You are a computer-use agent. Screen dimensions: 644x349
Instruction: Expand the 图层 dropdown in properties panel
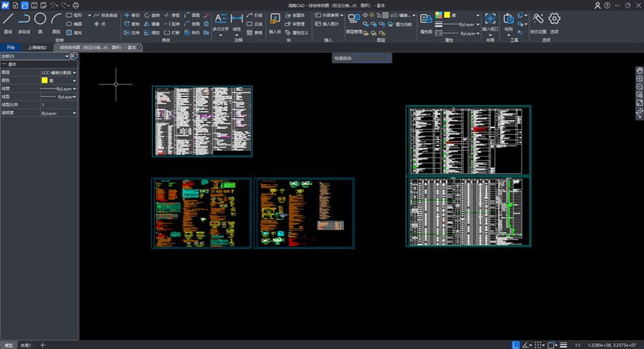click(x=75, y=72)
